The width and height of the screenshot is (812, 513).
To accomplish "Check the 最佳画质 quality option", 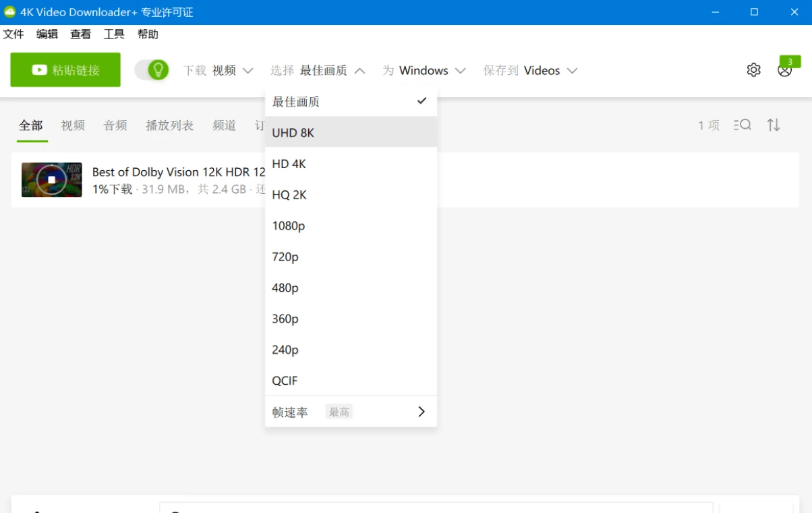I will (295, 101).
